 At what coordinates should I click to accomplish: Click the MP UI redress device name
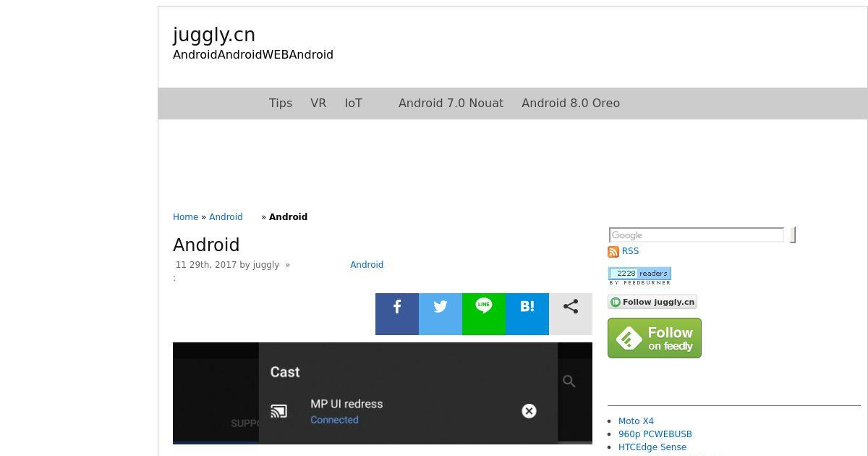(346, 404)
